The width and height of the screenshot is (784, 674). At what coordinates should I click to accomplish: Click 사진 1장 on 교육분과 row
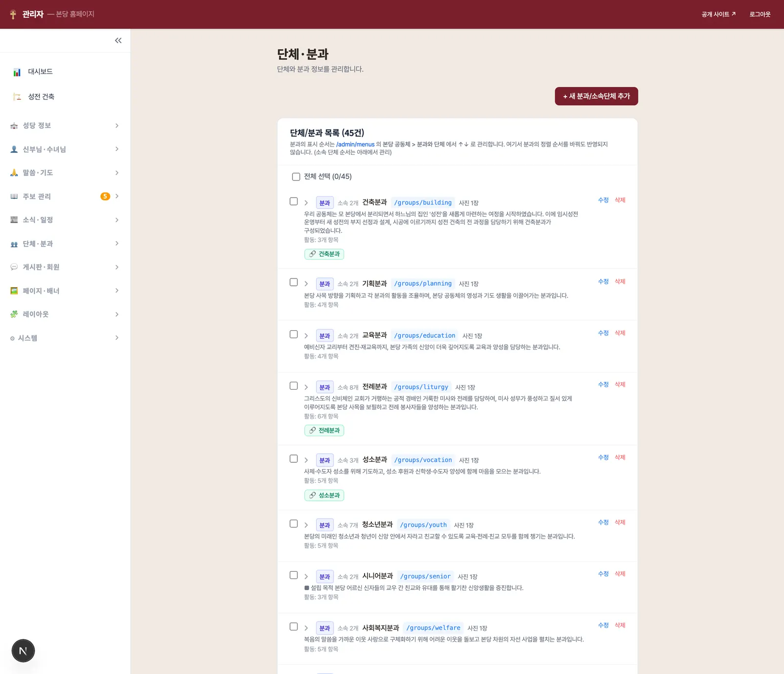point(472,336)
